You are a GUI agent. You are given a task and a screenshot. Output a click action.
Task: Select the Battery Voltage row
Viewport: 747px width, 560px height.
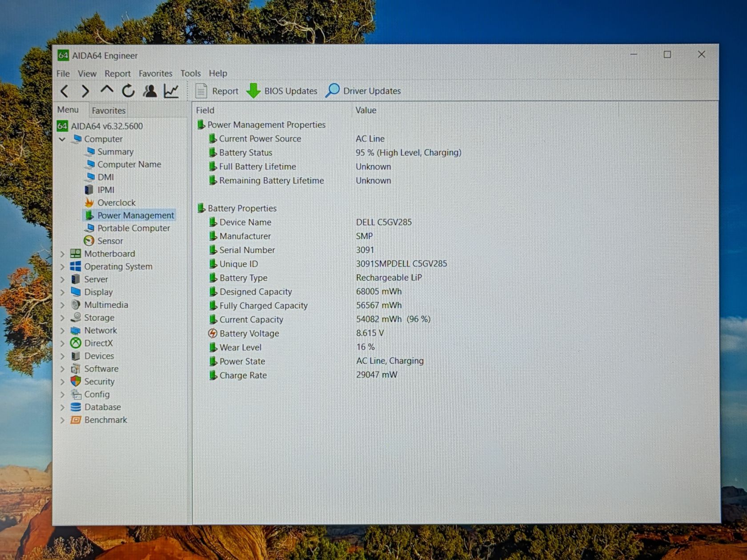pyautogui.click(x=296, y=333)
